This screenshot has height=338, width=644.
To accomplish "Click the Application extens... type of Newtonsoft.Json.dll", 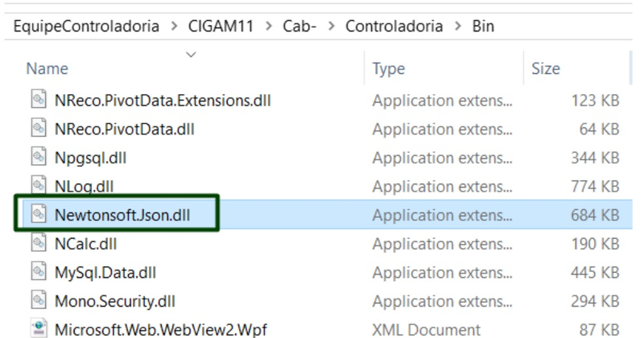I will tap(442, 215).
